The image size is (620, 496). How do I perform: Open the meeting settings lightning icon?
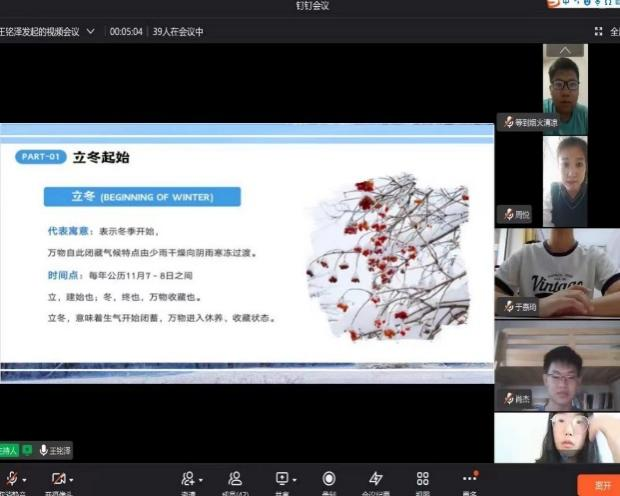pos(376,478)
